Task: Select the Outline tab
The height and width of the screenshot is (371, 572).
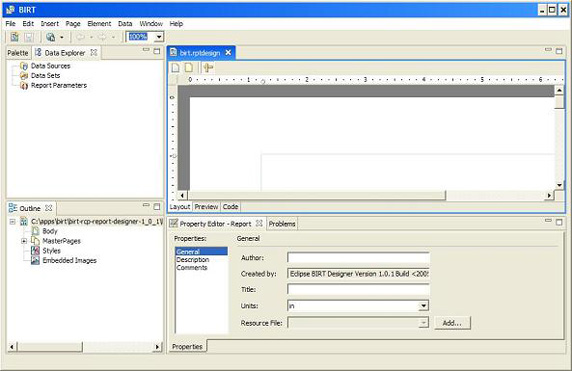Action: point(30,208)
